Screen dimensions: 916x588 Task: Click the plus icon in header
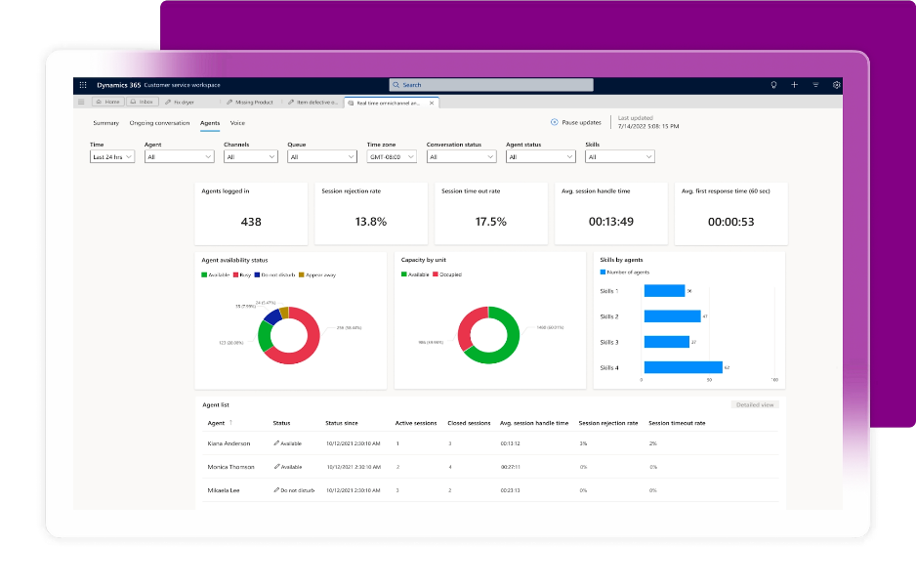click(x=795, y=85)
